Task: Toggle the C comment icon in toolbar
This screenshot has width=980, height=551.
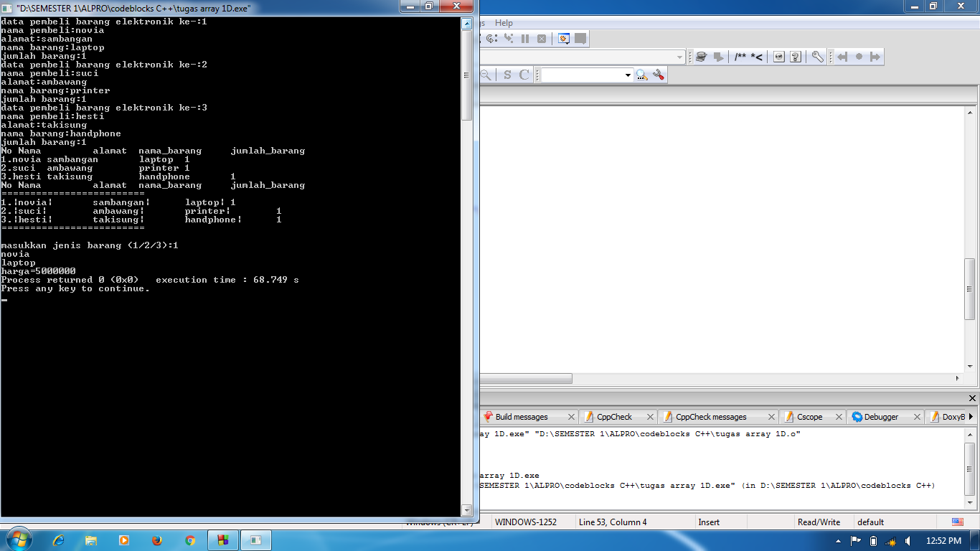Action: (x=524, y=75)
